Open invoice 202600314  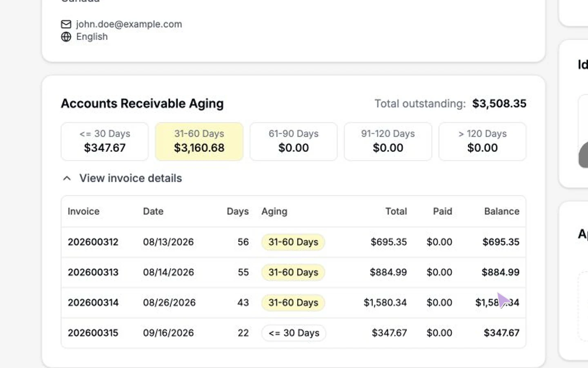(93, 303)
